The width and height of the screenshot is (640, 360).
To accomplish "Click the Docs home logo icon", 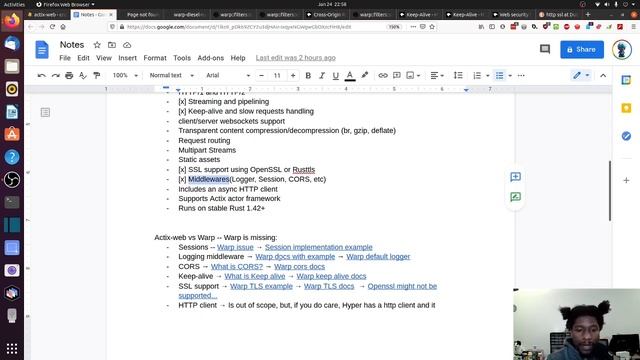I will click(x=42, y=50).
